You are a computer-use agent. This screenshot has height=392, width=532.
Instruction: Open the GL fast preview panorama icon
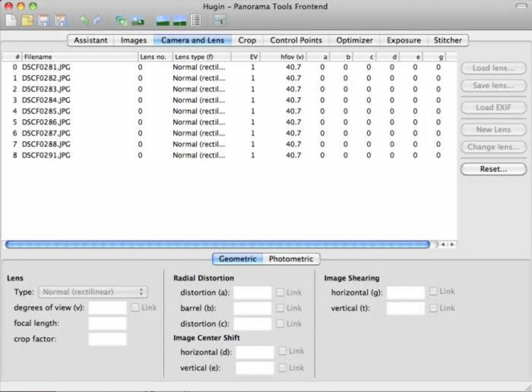coord(163,21)
